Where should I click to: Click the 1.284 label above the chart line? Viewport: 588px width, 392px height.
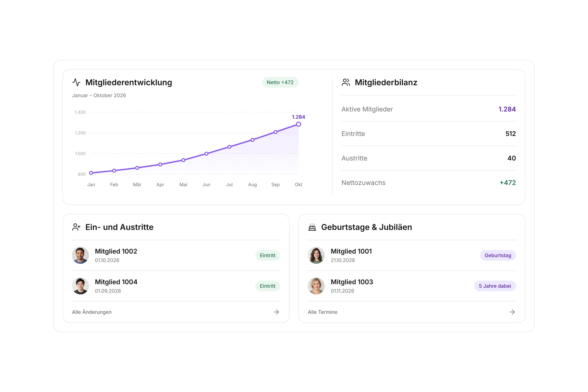[298, 117]
